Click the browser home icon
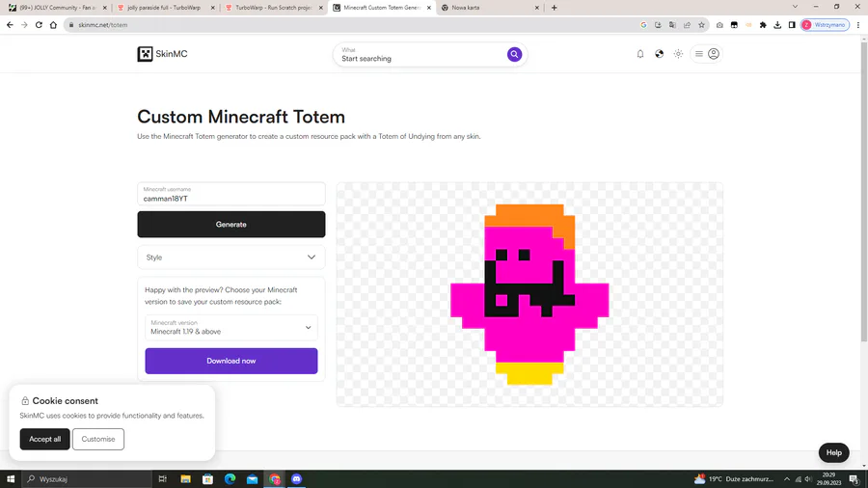 (53, 25)
